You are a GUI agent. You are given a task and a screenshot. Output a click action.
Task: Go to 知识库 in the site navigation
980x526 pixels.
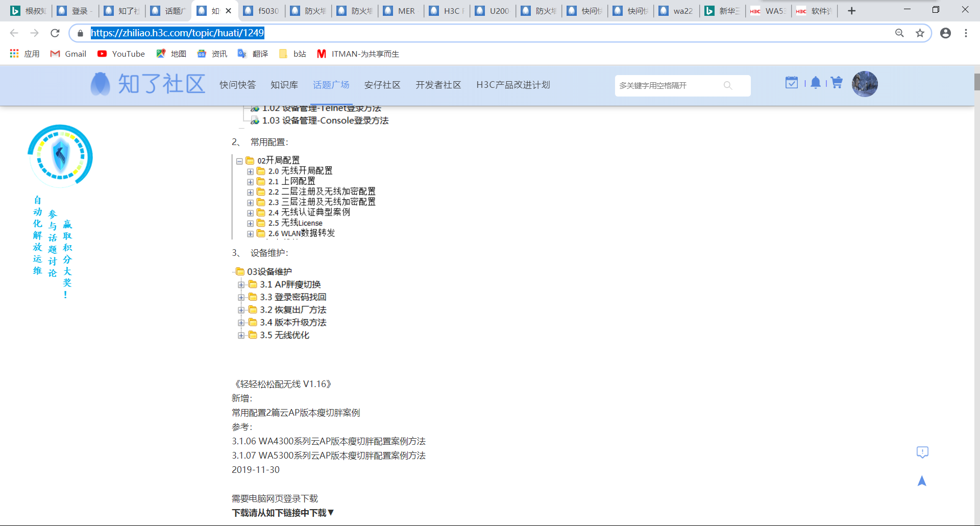[284, 85]
